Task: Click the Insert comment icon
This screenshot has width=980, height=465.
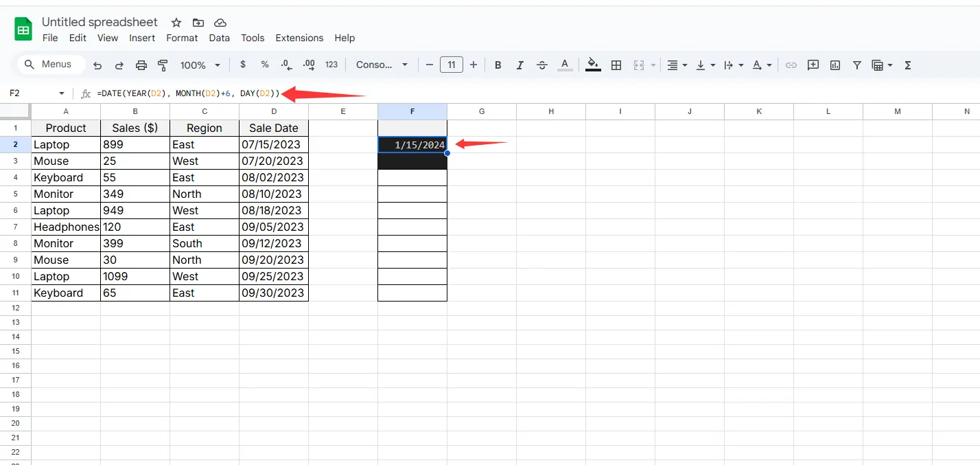Action: pos(813,65)
